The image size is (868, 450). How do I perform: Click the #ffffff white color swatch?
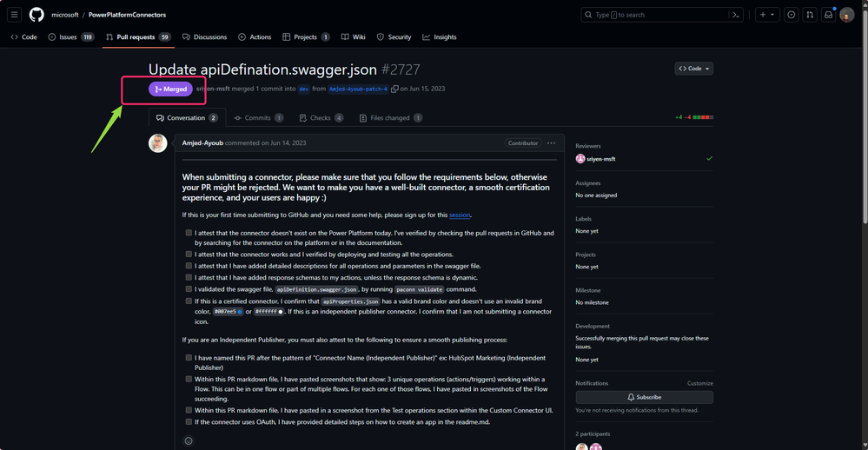tap(281, 312)
